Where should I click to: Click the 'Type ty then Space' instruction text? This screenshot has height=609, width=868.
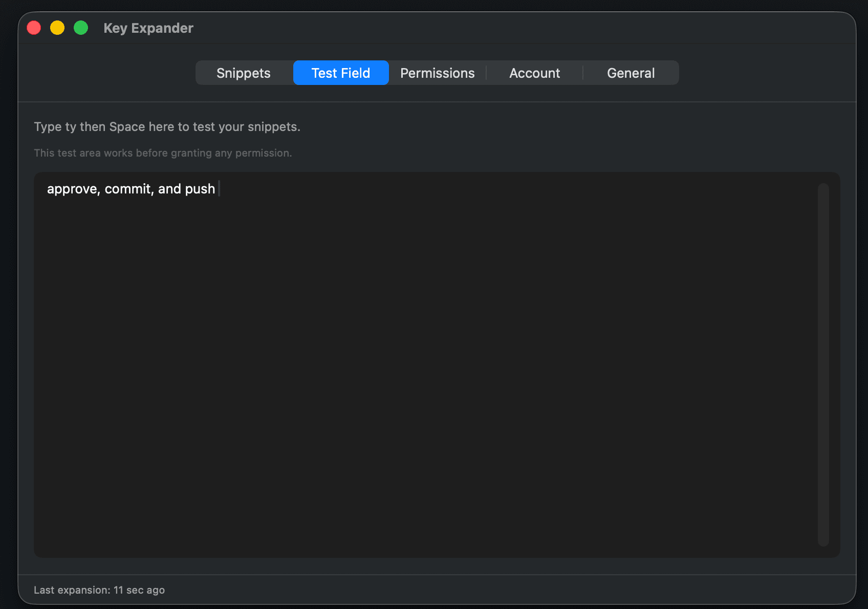[x=167, y=127]
